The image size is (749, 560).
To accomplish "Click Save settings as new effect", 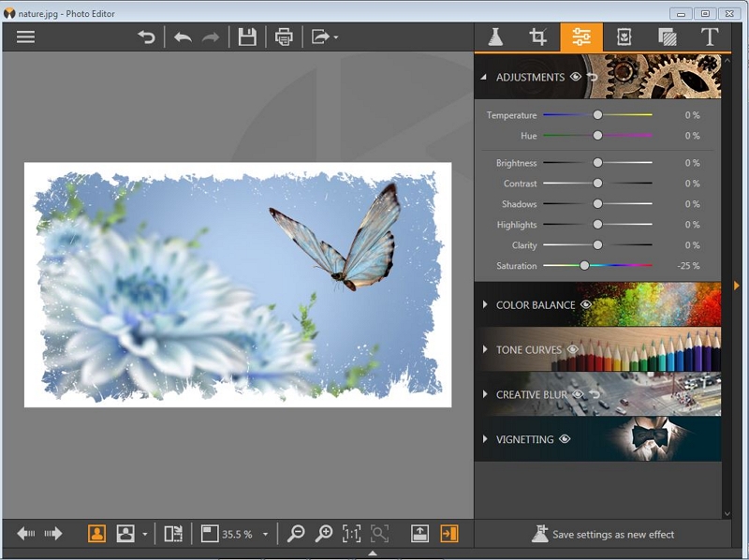I will click(x=602, y=534).
